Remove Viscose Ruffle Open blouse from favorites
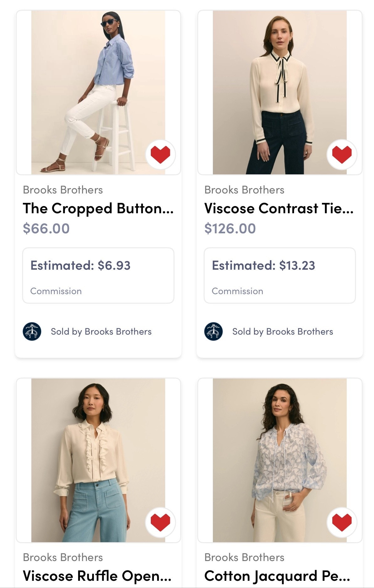The image size is (374, 588). 160,522
